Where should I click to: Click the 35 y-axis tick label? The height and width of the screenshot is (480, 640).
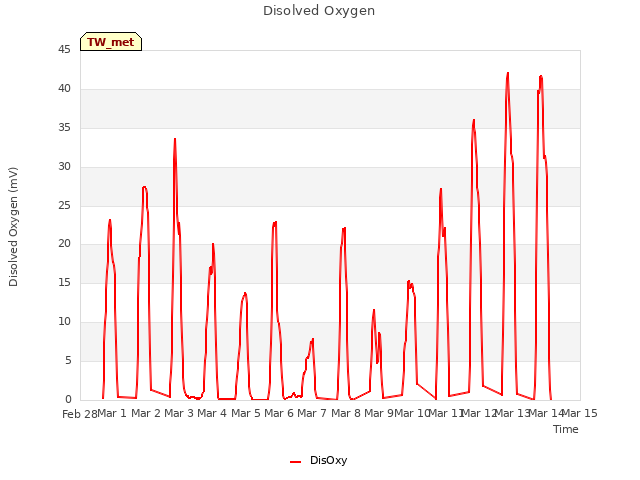click(x=64, y=128)
